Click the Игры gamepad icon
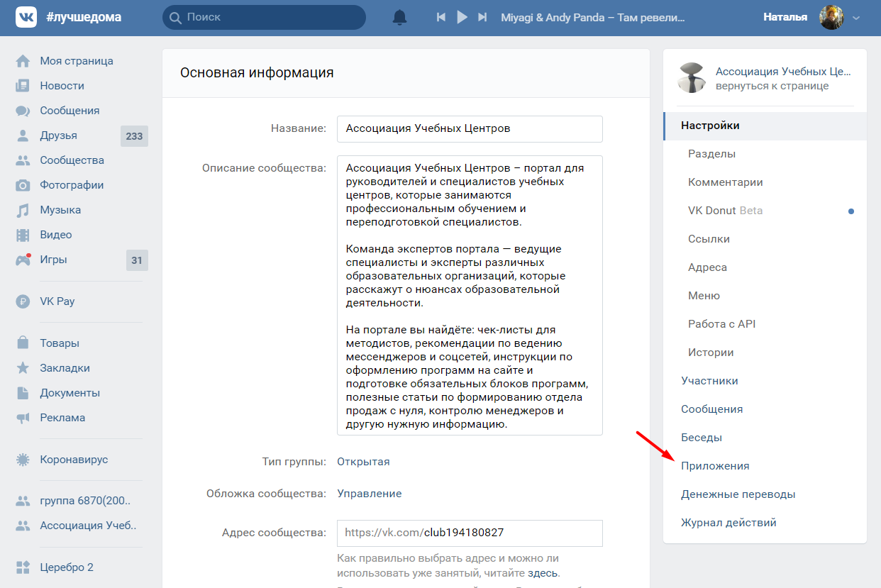Screen dimensions: 881x588 point(23,260)
